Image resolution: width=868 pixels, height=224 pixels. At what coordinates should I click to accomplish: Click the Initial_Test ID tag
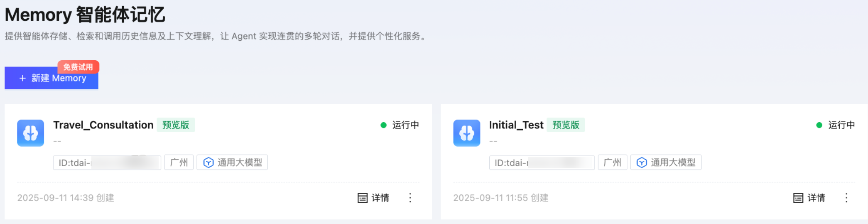pos(542,162)
